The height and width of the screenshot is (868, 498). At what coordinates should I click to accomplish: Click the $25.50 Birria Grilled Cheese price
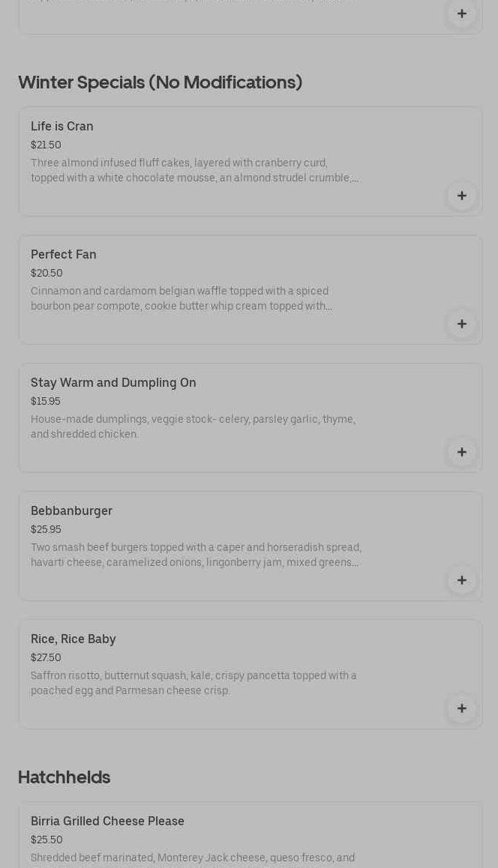click(46, 840)
